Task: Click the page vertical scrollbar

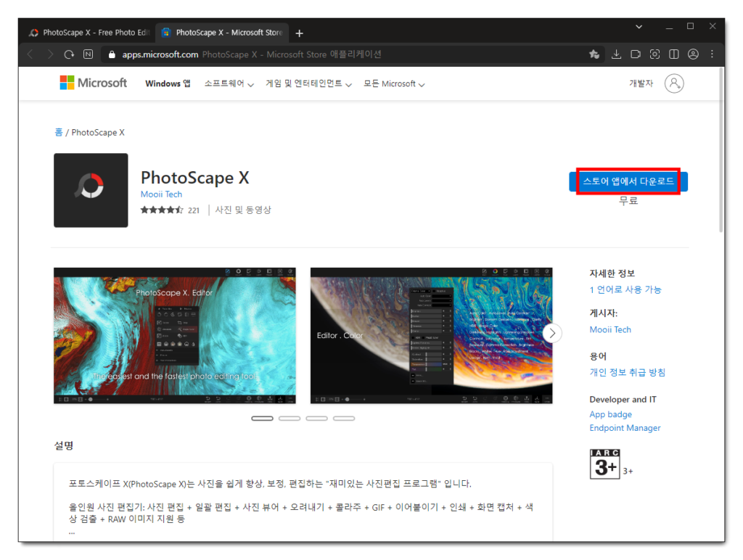Action: tap(721, 150)
